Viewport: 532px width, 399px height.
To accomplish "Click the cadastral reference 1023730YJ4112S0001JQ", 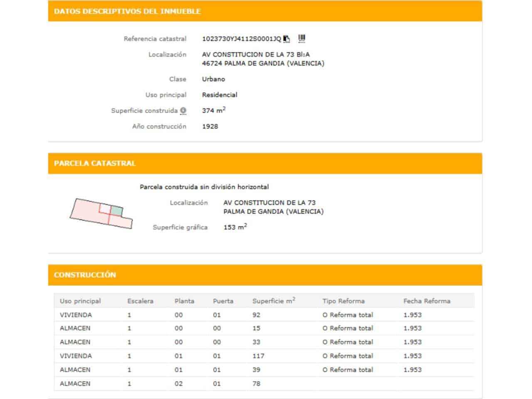I will click(241, 39).
